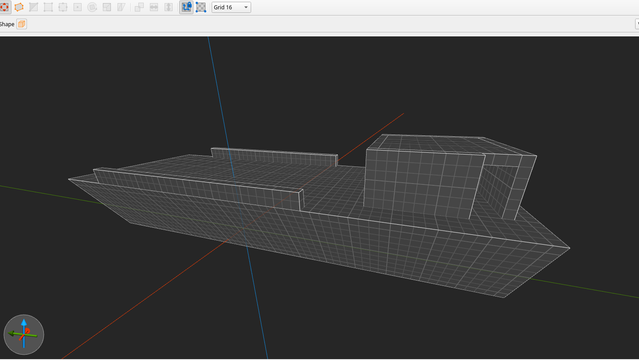Select the Brush tool in the toolbar
The height and width of the screenshot is (360, 639).
(4, 7)
